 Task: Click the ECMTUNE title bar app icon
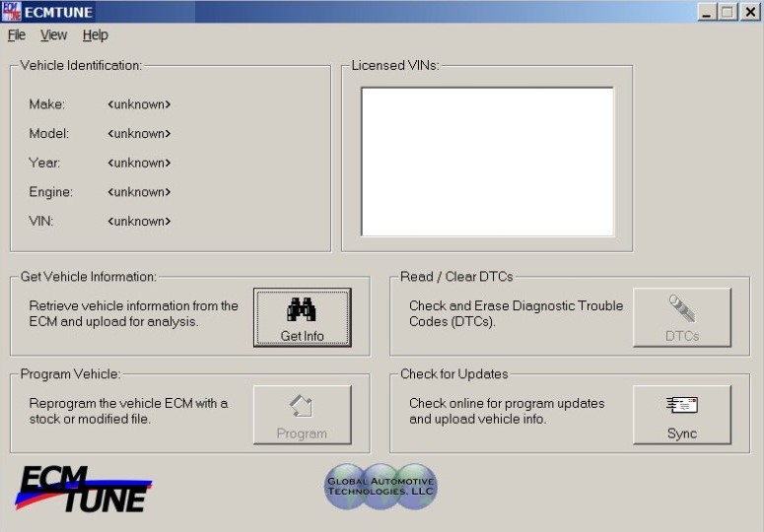11,11
